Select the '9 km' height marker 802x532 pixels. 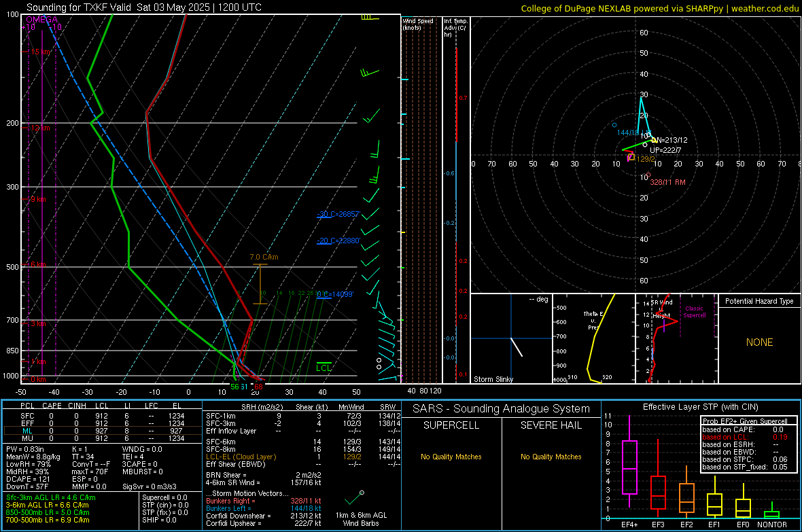[x=38, y=199]
